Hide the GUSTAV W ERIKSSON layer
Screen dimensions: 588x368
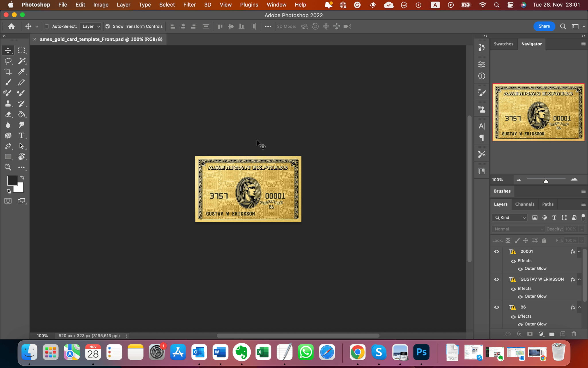pyautogui.click(x=497, y=279)
